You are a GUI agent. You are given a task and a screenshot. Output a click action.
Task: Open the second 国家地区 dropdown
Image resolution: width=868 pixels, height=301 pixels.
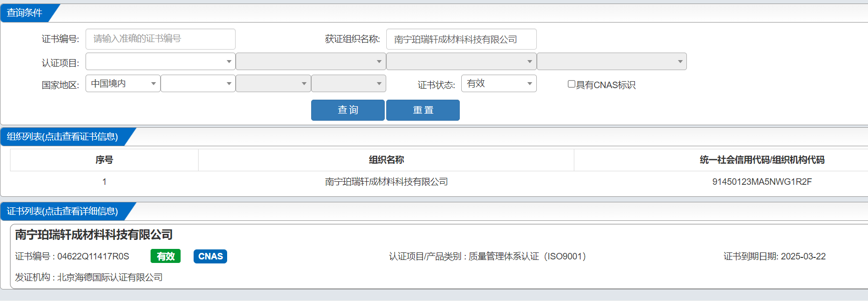click(x=198, y=84)
